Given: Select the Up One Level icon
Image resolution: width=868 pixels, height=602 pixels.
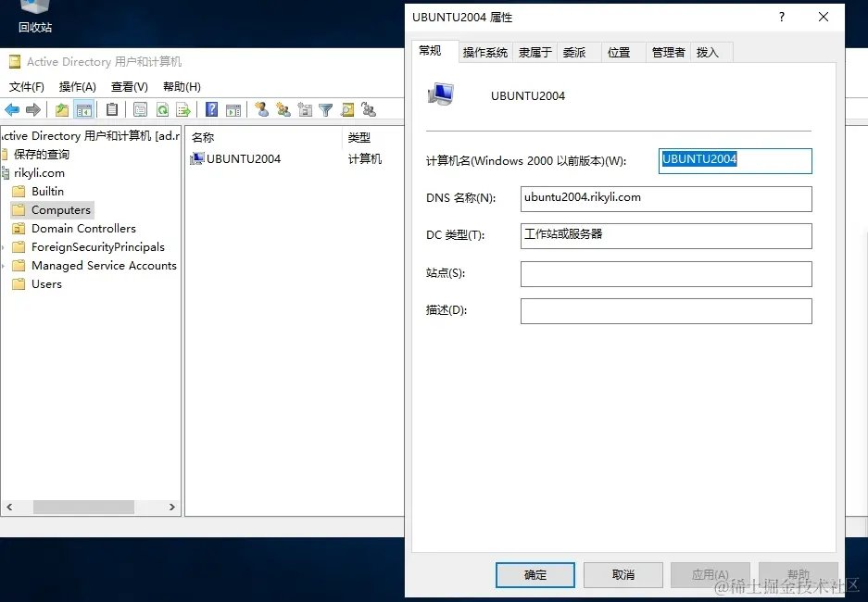Looking at the screenshot, I should tap(61, 108).
